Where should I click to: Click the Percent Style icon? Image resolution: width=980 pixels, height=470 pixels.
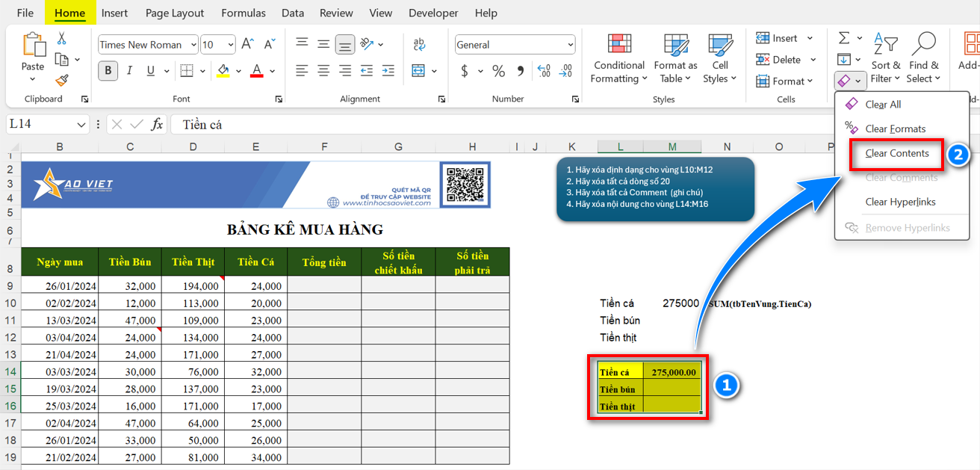pyautogui.click(x=498, y=71)
